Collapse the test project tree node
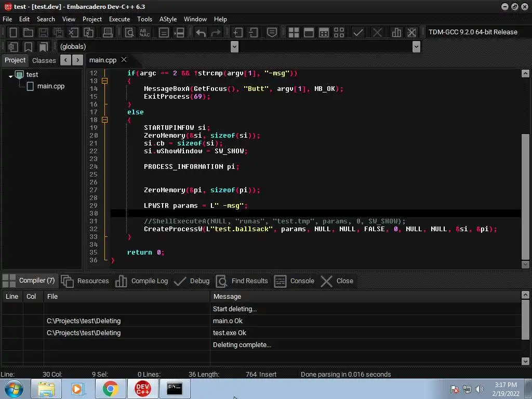 (x=10, y=76)
